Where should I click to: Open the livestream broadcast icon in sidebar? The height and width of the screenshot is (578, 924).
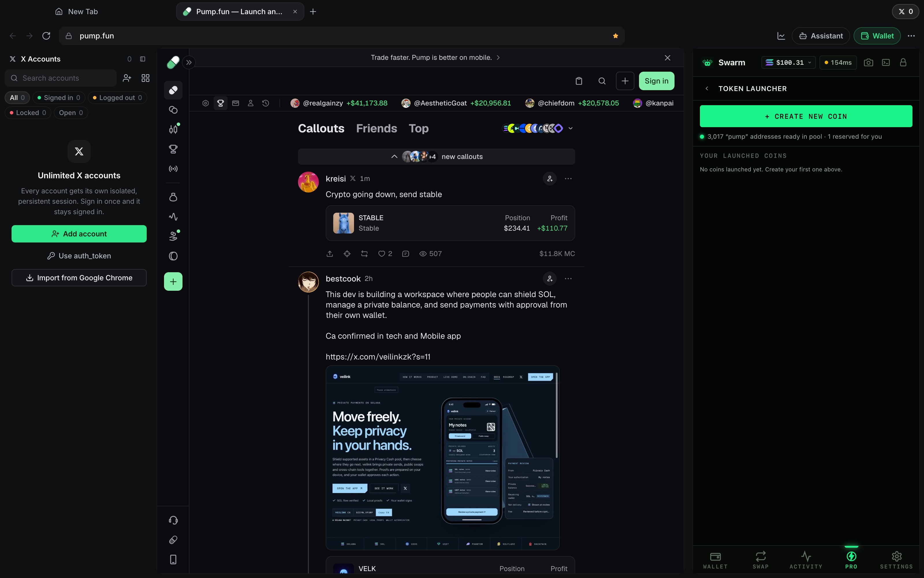point(173,168)
